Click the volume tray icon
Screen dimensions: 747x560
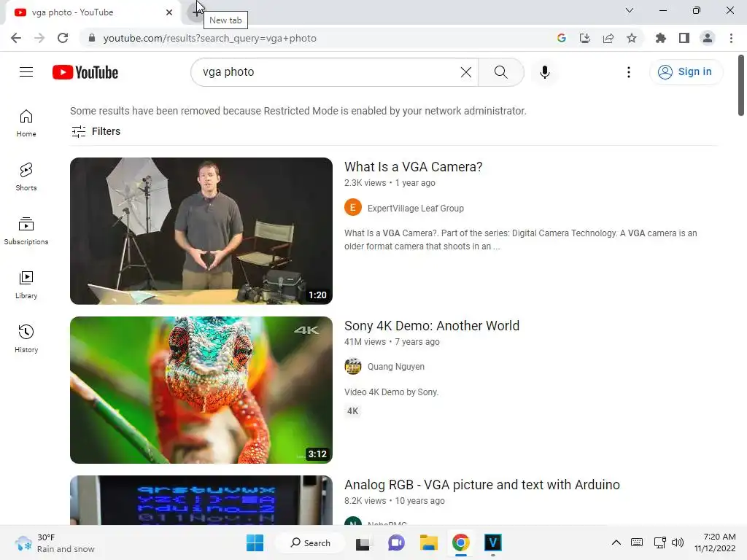[678, 542]
